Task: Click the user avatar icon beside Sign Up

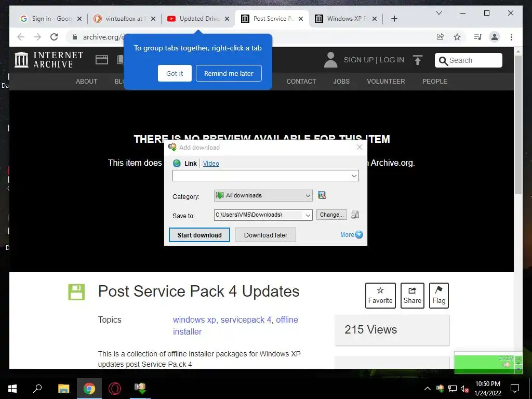Action: (330, 60)
